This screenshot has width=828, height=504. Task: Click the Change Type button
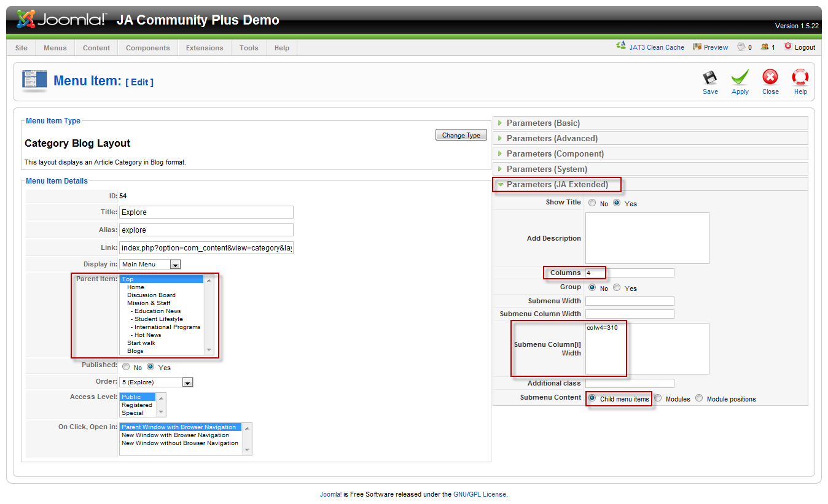(x=461, y=135)
